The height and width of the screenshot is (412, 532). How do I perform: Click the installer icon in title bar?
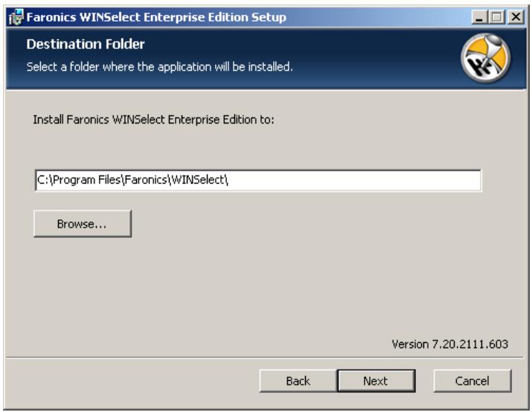pos(16,17)
